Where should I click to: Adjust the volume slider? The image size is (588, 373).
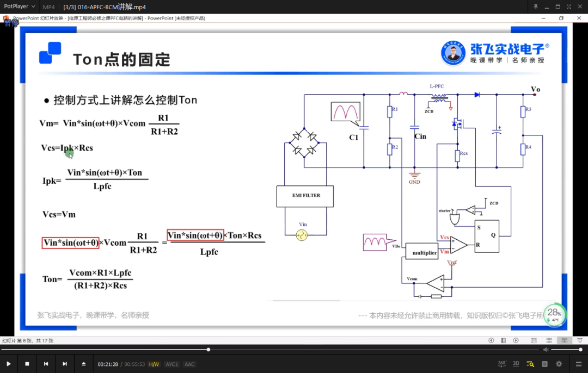(x=566, y=350)
